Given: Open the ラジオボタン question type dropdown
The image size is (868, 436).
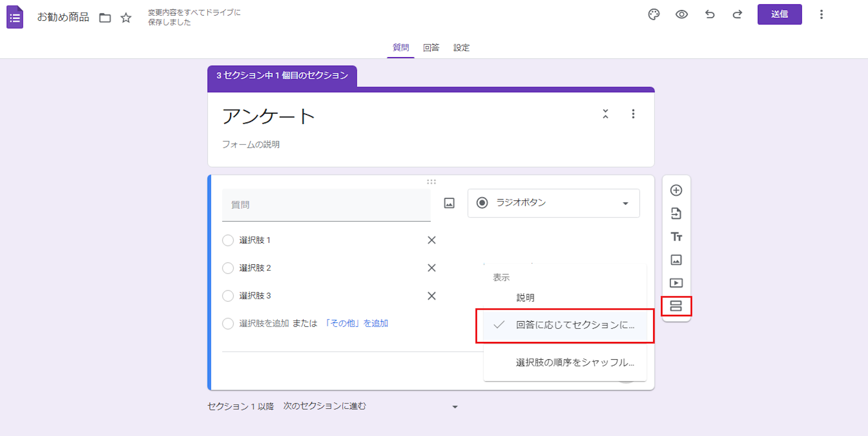Looking at the screenshot, I should (553, 203).
